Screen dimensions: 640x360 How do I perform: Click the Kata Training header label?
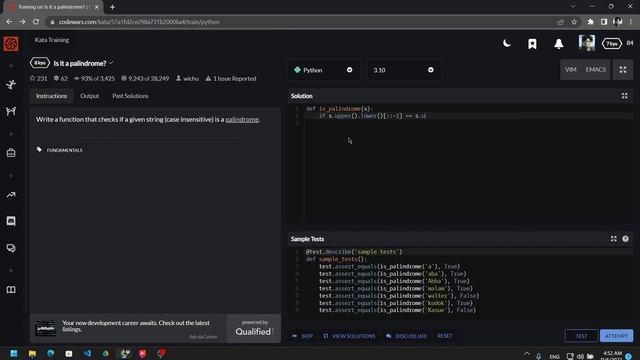click(x=52, y=40)
